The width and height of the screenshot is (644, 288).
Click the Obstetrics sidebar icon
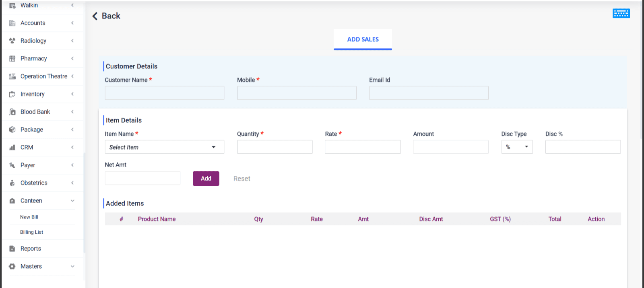pos(12,183)
